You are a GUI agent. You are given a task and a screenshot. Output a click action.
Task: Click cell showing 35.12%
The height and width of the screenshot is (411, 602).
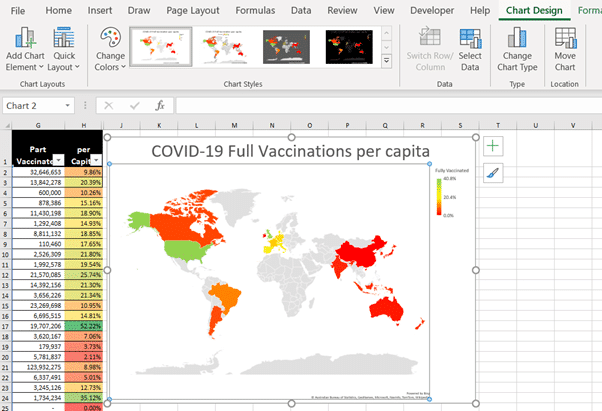point(84,398)
